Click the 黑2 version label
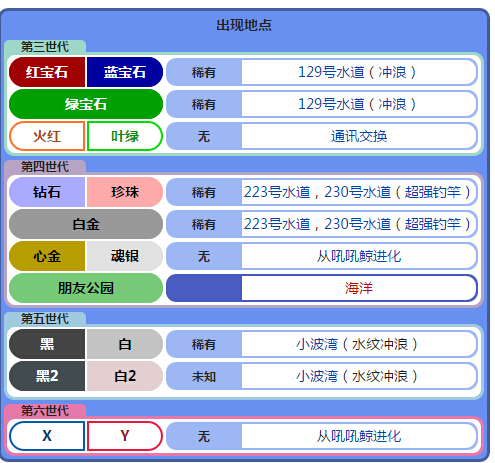The image size is (495, 463). [47, 376]
